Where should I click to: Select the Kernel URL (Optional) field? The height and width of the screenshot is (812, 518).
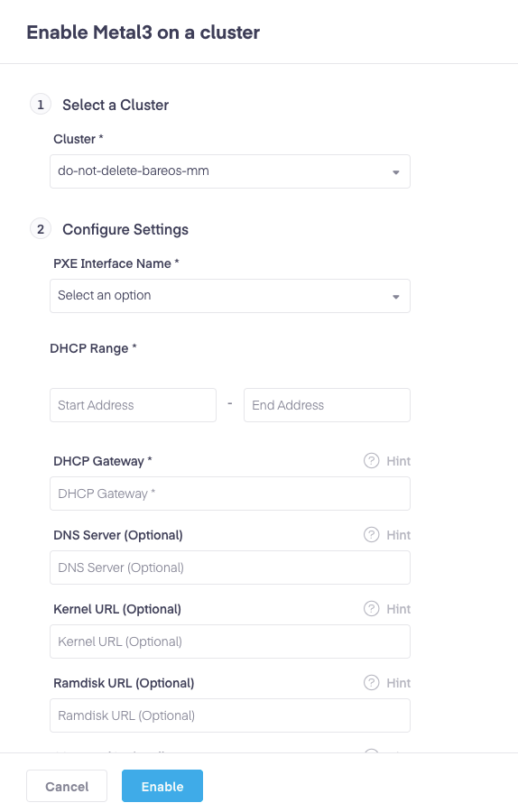click(x=230, y=641)
